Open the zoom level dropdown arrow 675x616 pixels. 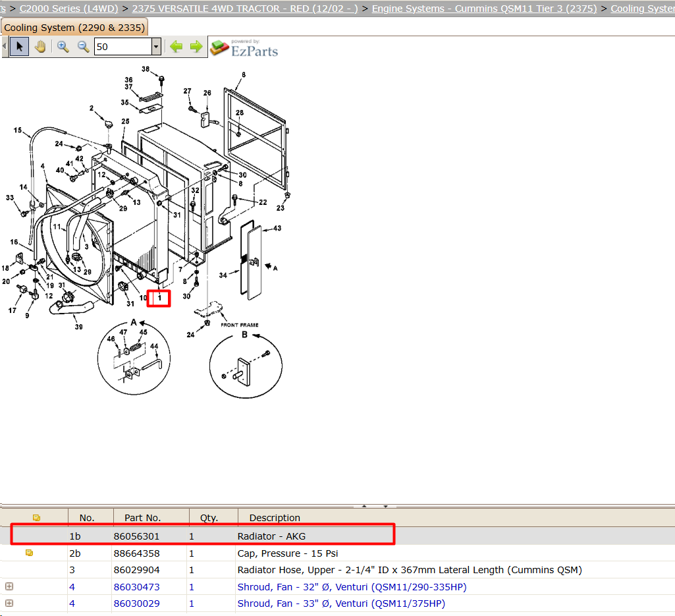point(156,47)
